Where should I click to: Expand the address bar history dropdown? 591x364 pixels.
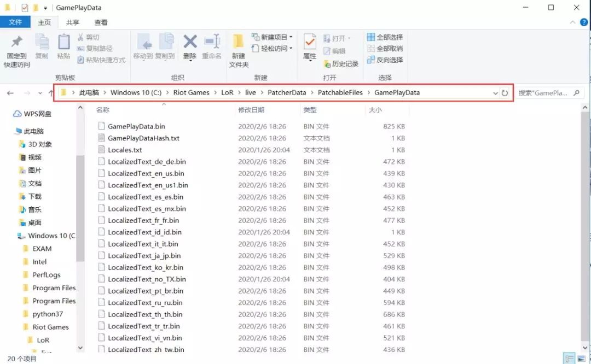pyautogui.click(x=495, y=93)
